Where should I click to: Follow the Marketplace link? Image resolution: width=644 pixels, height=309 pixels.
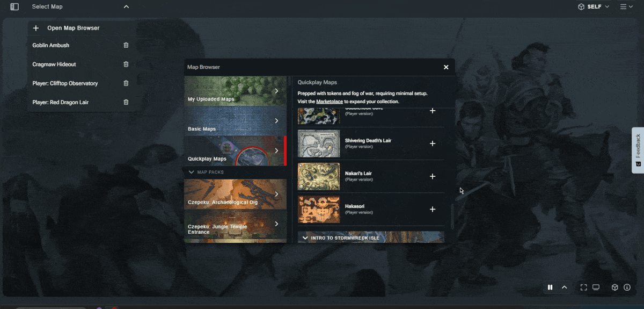click(330, 102)
